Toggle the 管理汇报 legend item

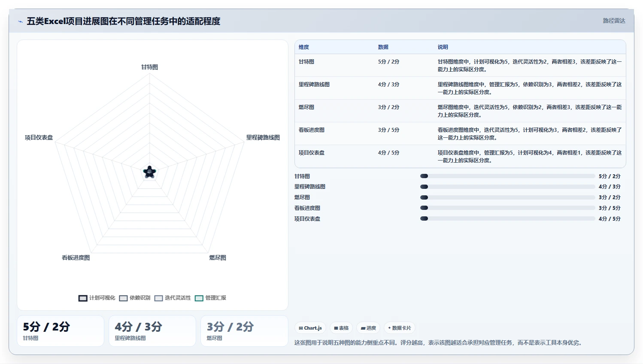tap(210, 298)
